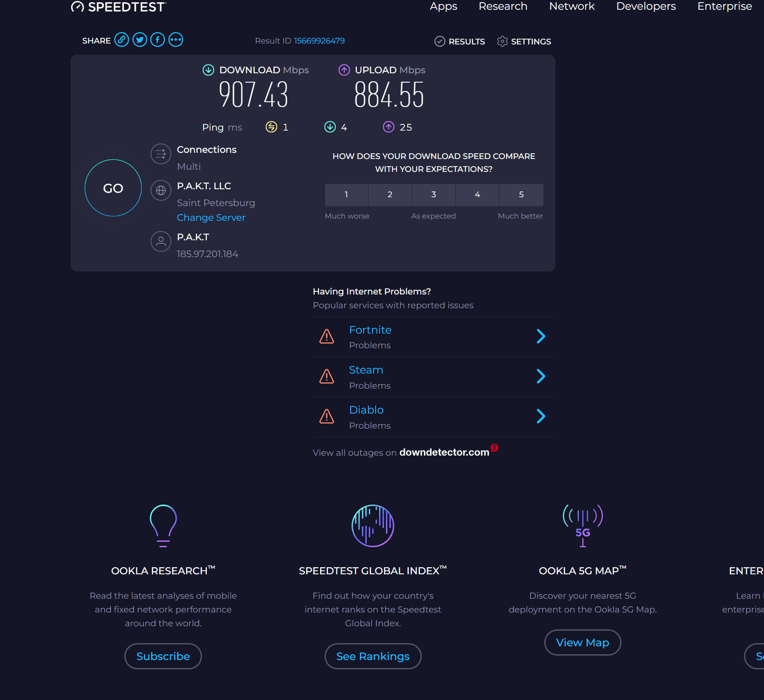Open downdetector.com link

point(444,452)
